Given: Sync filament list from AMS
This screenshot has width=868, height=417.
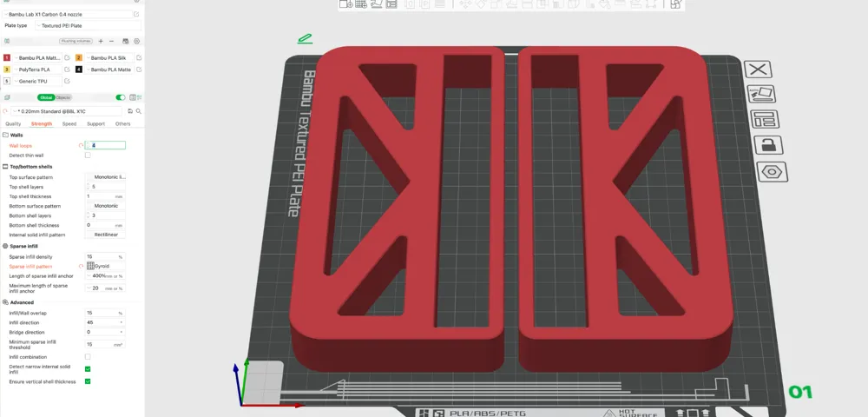Looking at the screenshot, I should click(126, 41).
